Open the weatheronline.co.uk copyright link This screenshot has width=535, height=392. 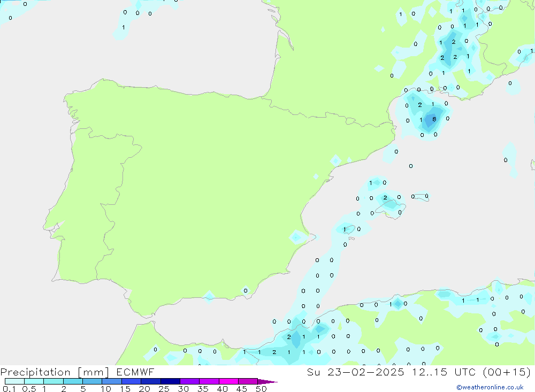click(490, 387)
